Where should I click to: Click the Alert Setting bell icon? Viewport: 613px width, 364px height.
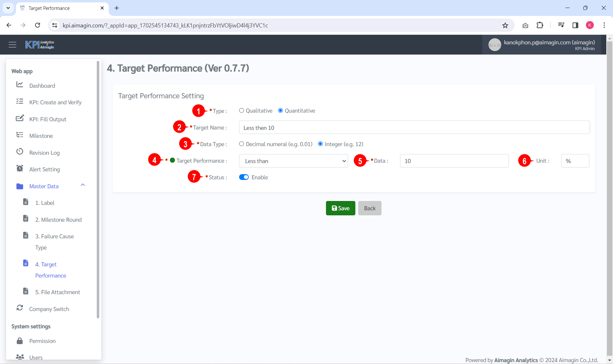click(20, 168)
